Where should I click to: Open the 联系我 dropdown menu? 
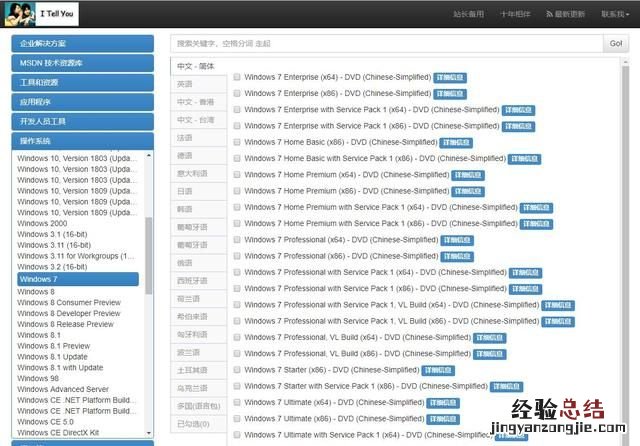click(x=615, y=15)
